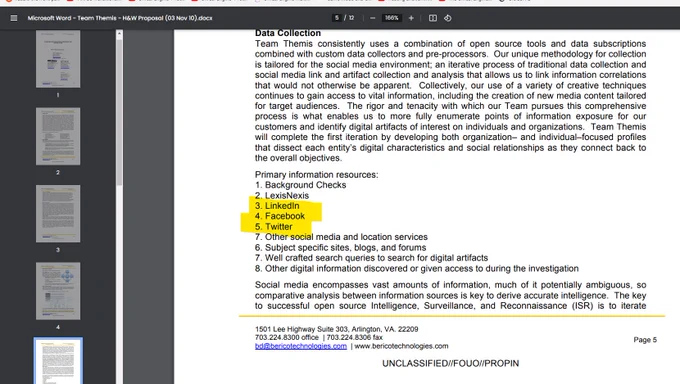
Task: Click list item '2. LexisNexis'
Action: click(x=282, y=195)
